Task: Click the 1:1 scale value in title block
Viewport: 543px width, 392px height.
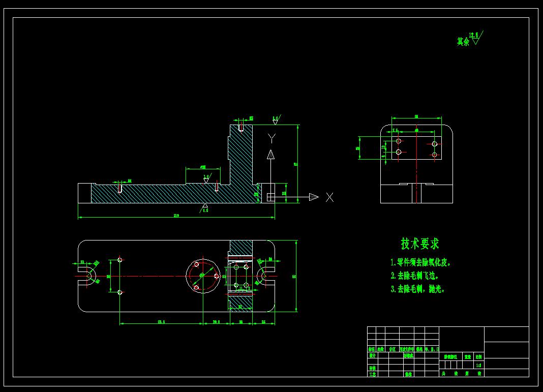Action: pyautogui.click(x=478, y=366)
